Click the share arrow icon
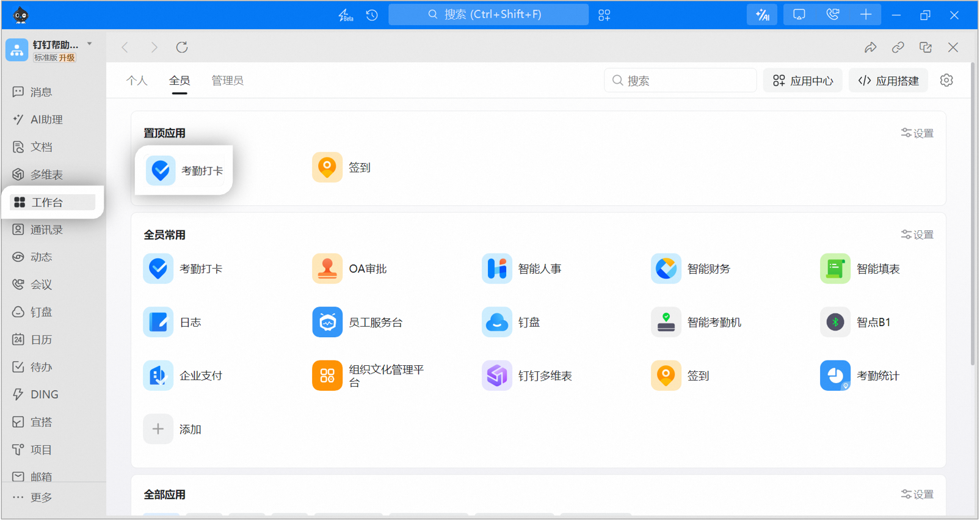Screen dimensions: 980x521 tap(871, 48)
